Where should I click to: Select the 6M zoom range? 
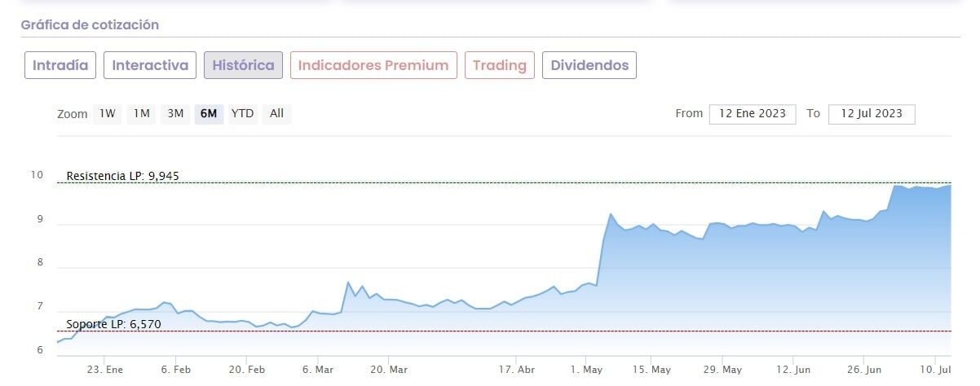click(x=209, y=114)
